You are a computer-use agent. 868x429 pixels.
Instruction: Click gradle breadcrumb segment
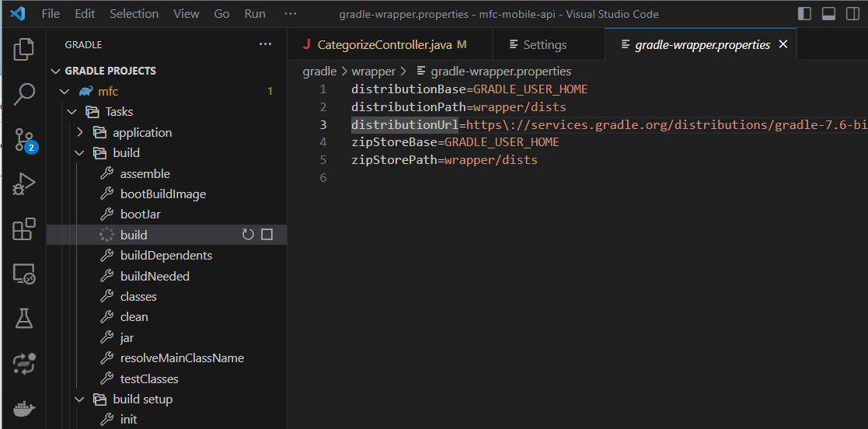(x=319, y=71)
